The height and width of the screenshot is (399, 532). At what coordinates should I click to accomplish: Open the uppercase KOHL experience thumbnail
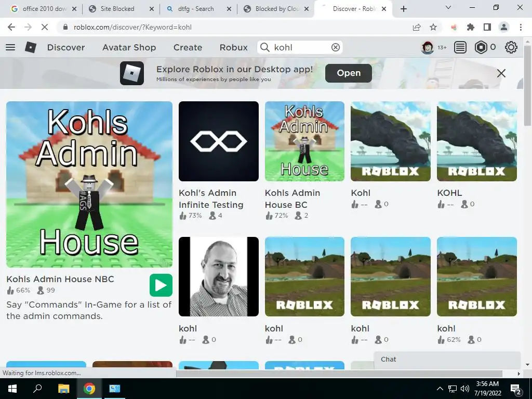click(x=477, y=141)
